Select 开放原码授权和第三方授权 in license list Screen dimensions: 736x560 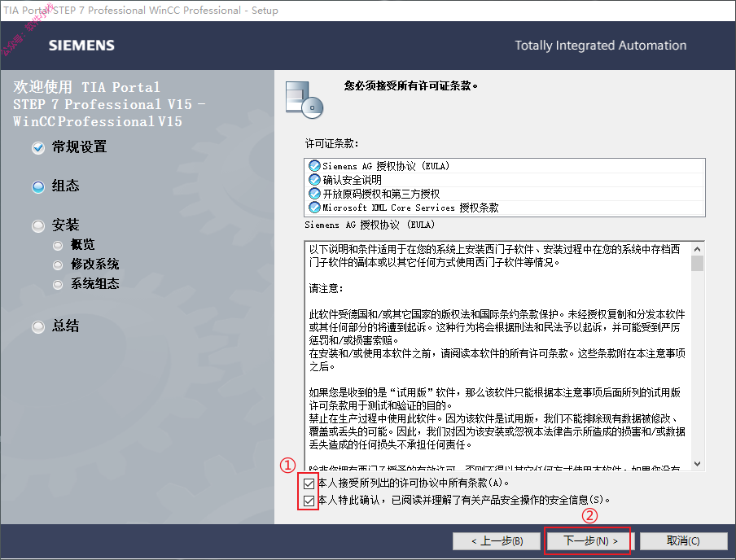tap(505, 194)
